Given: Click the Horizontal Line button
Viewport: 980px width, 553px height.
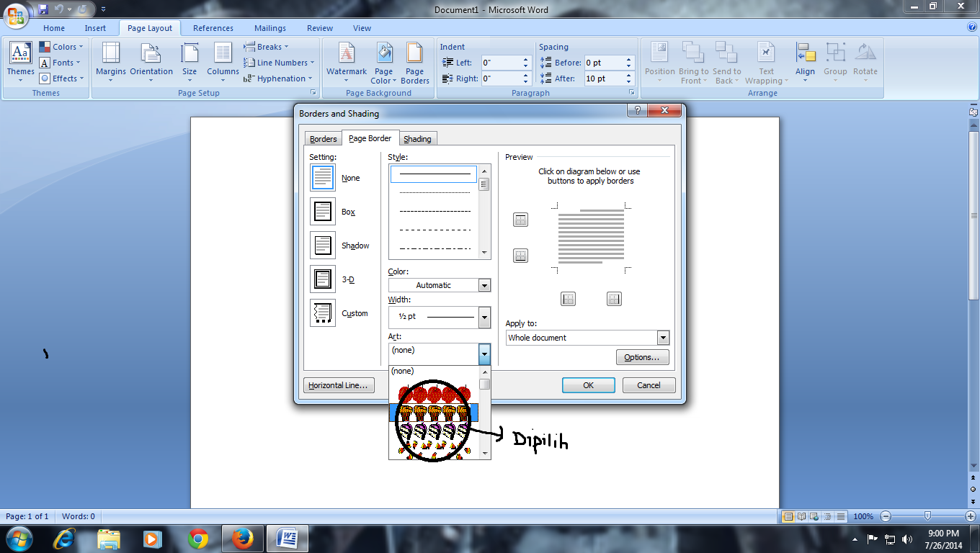Looking at the screenshot, I should click(339, 385).
